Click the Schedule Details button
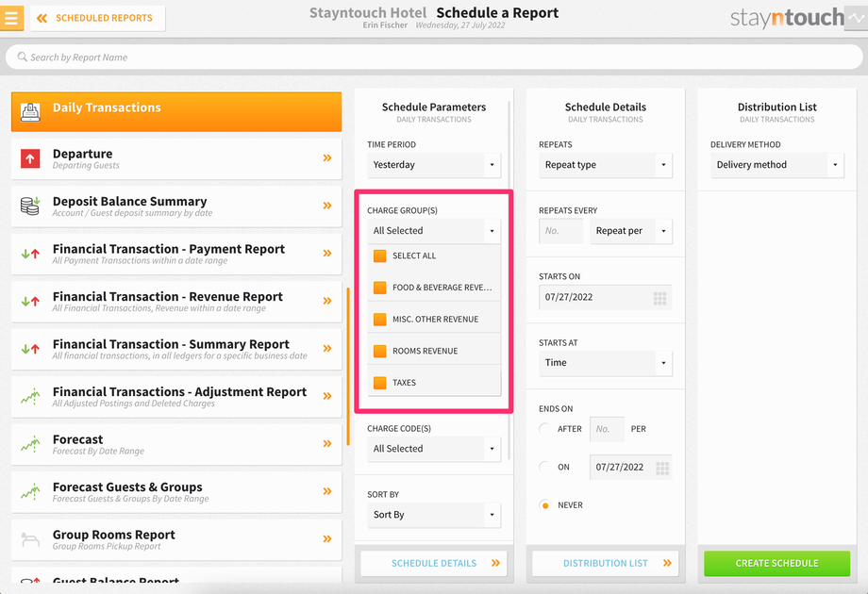This screenshot has width=868, height=594. [434, 563]
